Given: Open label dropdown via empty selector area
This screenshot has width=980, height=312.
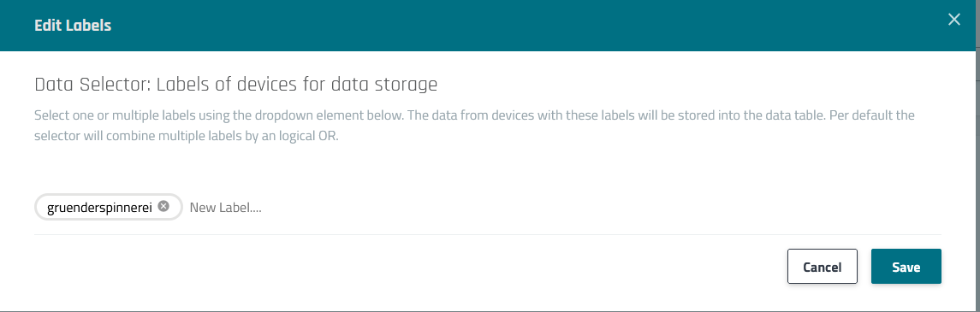Looking at the screenshot, I should 600,207.
